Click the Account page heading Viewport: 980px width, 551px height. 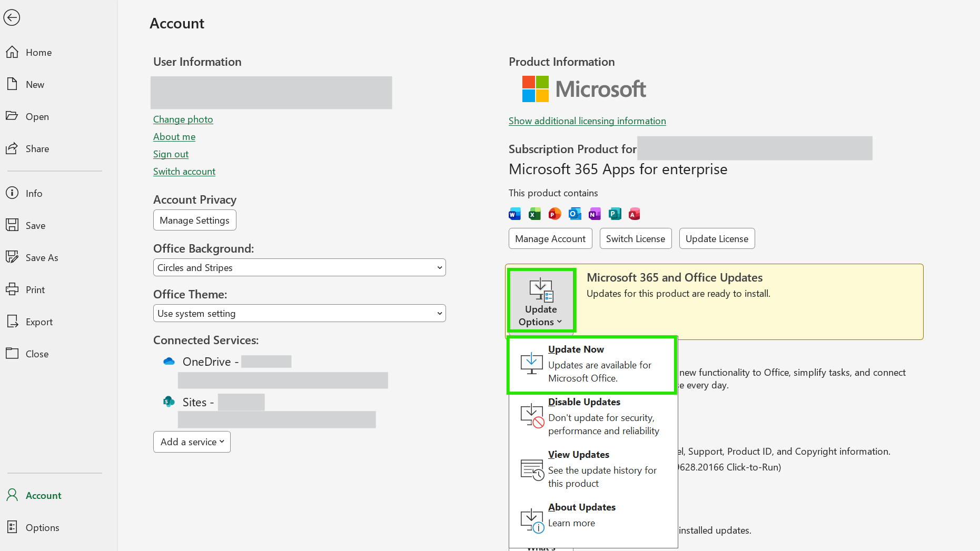coord(177,23)
